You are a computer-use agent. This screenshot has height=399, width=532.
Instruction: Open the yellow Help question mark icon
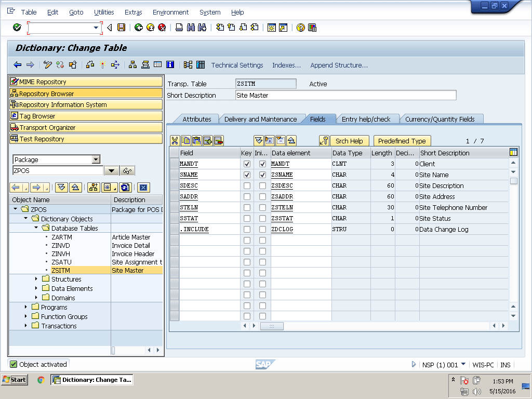[x=300, y=28]
